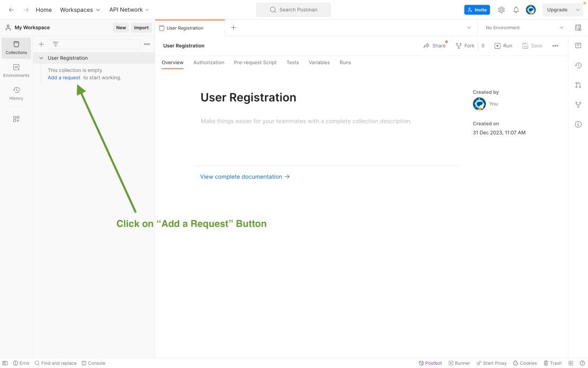Switch to the Pre-request Script tab
588x368 pixels.
(x=255, y=63)
